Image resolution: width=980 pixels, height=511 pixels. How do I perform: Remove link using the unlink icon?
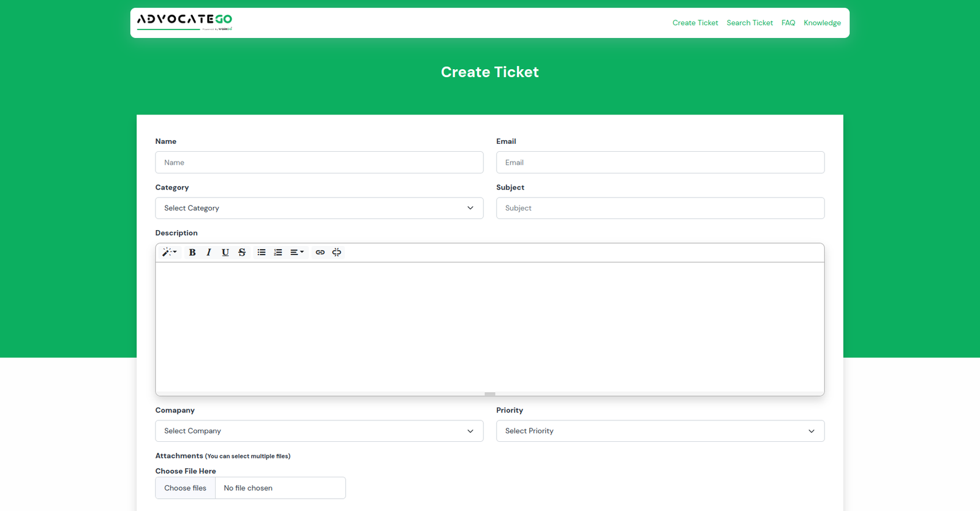point(336,252)
